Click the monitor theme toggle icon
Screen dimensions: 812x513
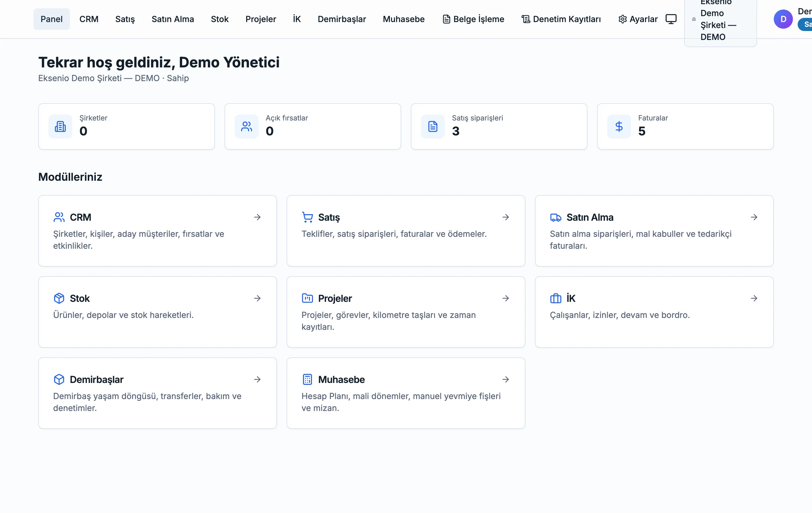point(671,19)
